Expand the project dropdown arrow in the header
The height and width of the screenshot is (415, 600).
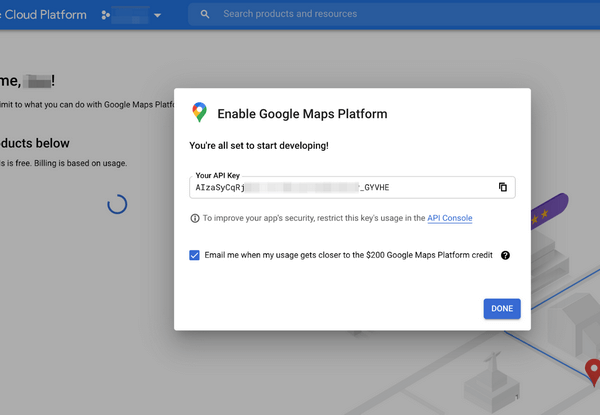(157, 15)
